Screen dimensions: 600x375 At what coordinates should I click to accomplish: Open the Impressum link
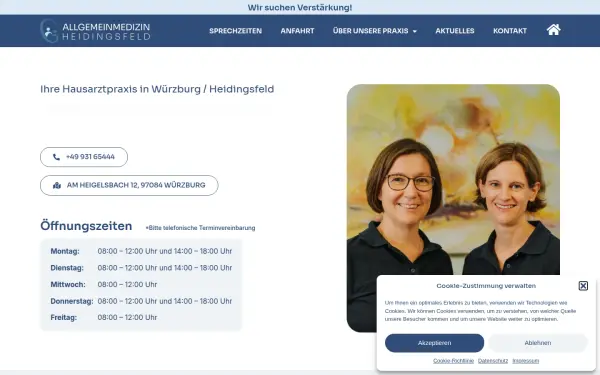(x=525, y=361)
